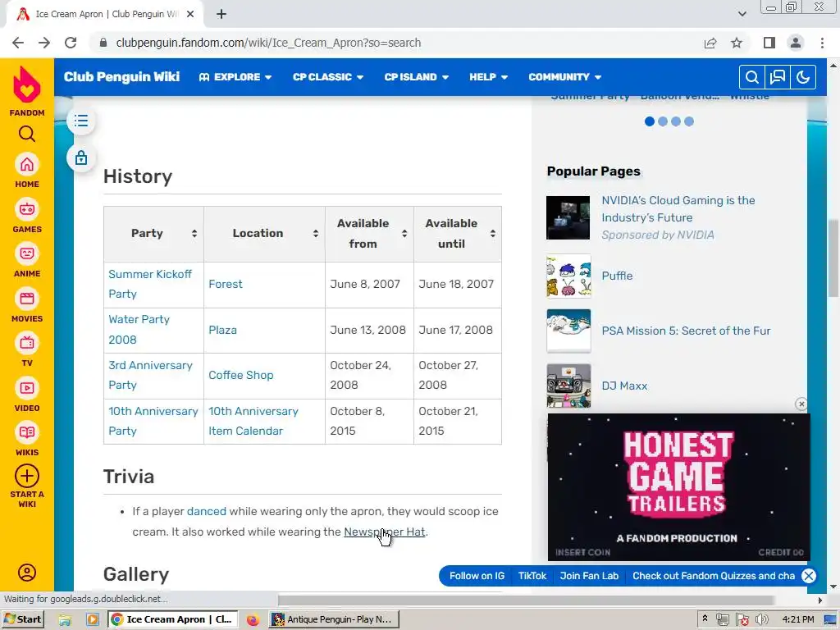The image size is (840, 630).
Task: Open 10th Anniversary Party link
Action: [x=153, y=421]
